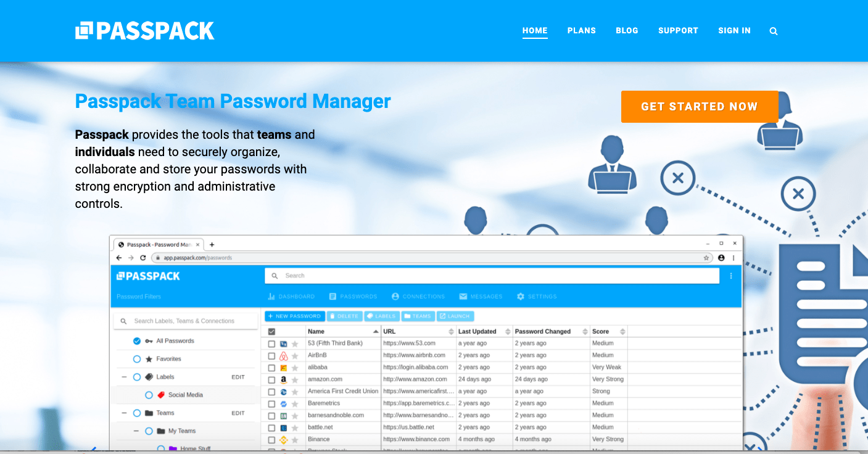Click the LABELS toolbar button
Screen dimensions: 868x454
click(381, 316)
